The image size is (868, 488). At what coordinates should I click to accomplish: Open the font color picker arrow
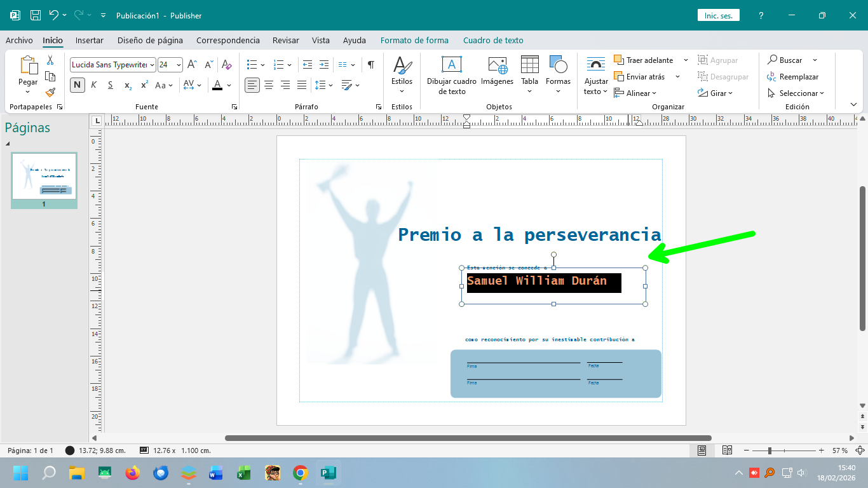[x=229, y=85]
